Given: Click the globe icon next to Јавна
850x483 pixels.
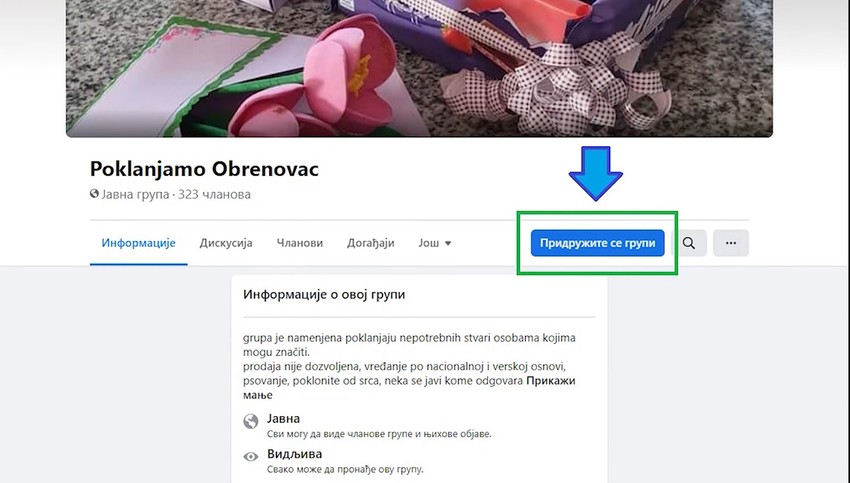Looking at the screenshot, I should 250,421.
